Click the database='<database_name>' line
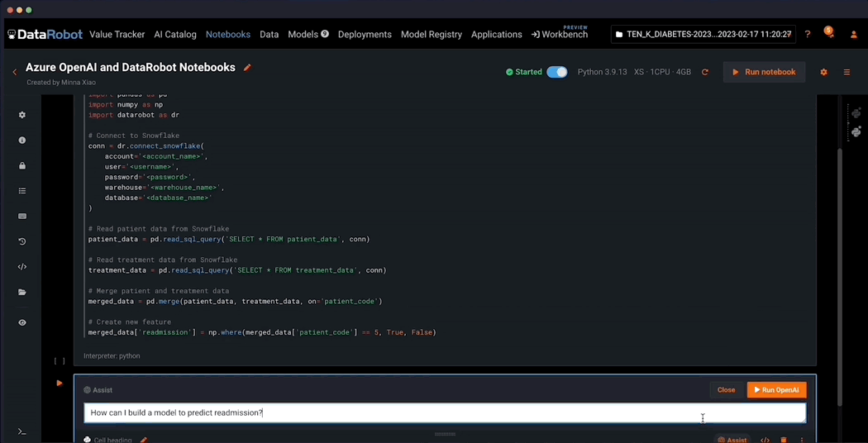The width and height of the screenshot is (868, 443). coord(158,198)
